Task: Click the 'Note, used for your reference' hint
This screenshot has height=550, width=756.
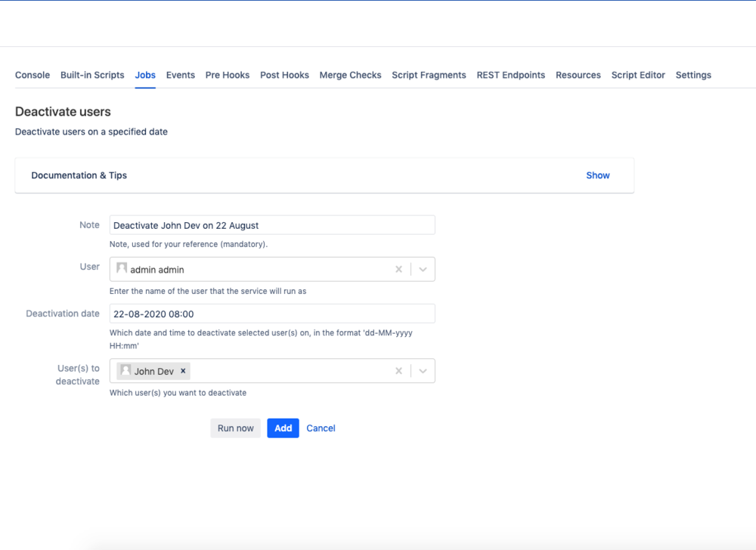Action: [188, 244]
